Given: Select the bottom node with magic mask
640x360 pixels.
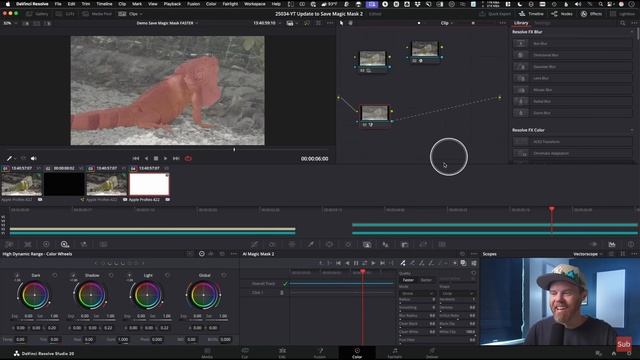Looking at the screenshot, I should pos(375,116).
